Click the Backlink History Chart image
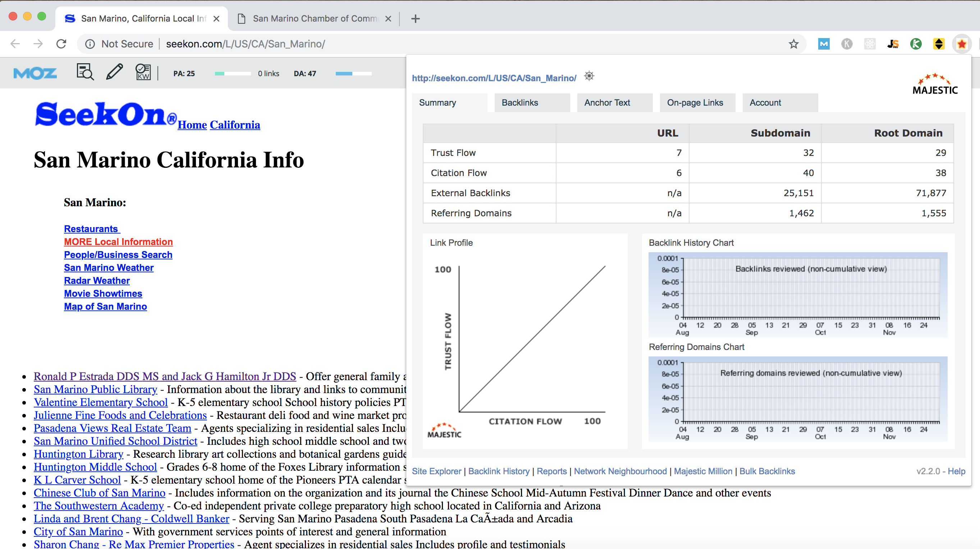Screen dimensions: 980x549 click(798, 295)
